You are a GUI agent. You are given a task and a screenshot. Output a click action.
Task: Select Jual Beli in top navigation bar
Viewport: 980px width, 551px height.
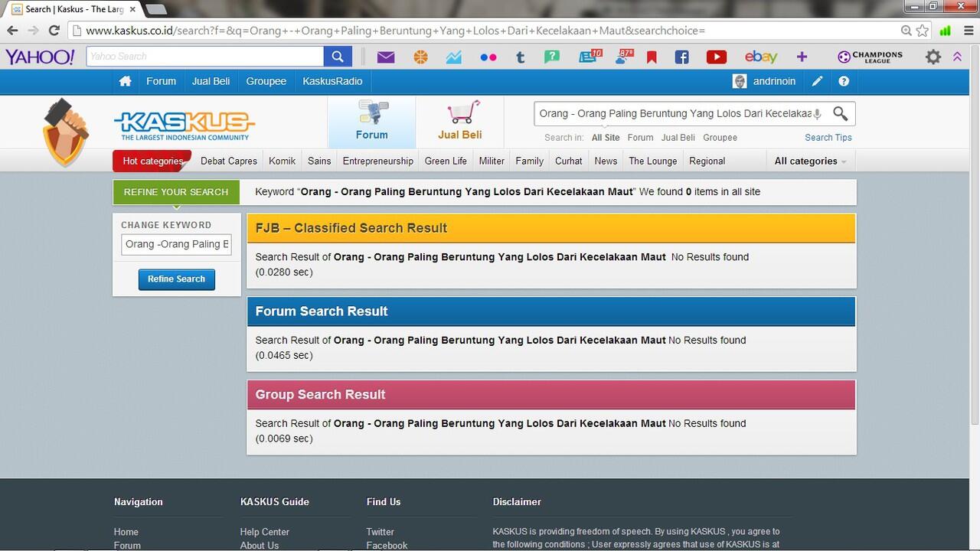(x=211, y=81)
